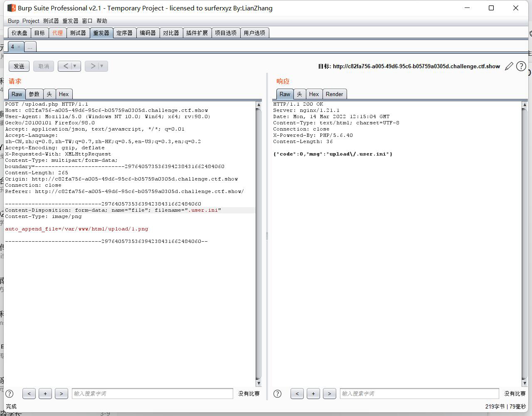Open the 测试器 menu in menu bar

(51, 21)
